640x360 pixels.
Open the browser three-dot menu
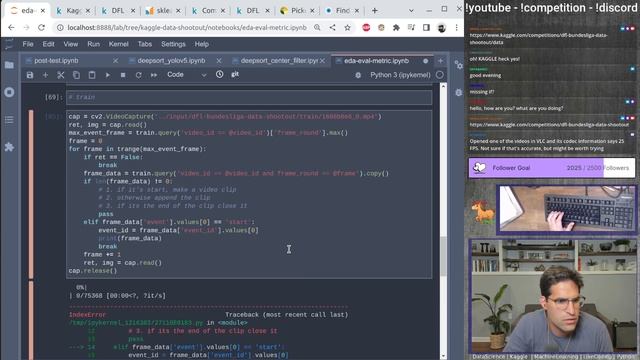tap(456, 27)
